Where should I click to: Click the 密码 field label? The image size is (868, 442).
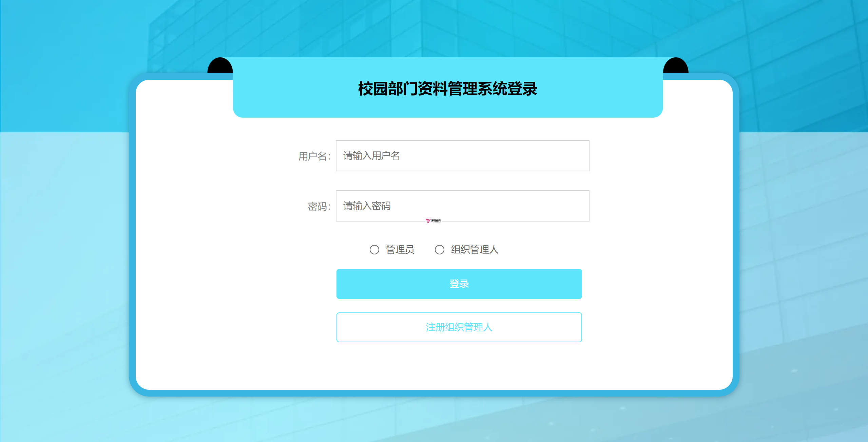click(319, 207)
